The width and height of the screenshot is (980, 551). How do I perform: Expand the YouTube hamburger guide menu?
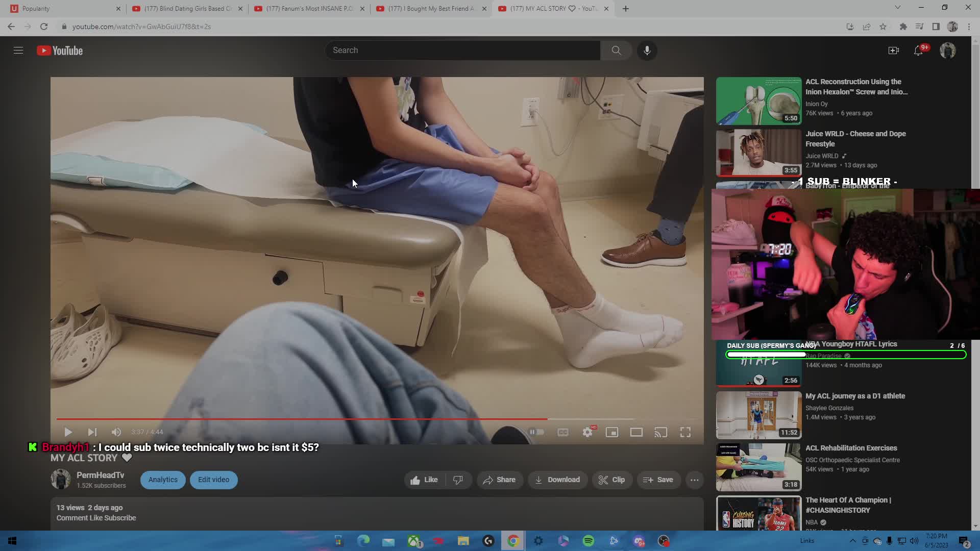(x=18, y=51)
